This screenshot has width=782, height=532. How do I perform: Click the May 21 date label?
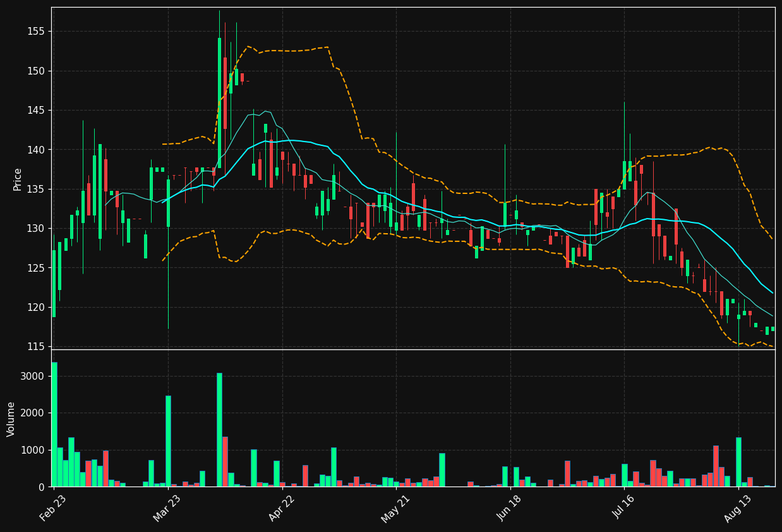coord(395,509)
